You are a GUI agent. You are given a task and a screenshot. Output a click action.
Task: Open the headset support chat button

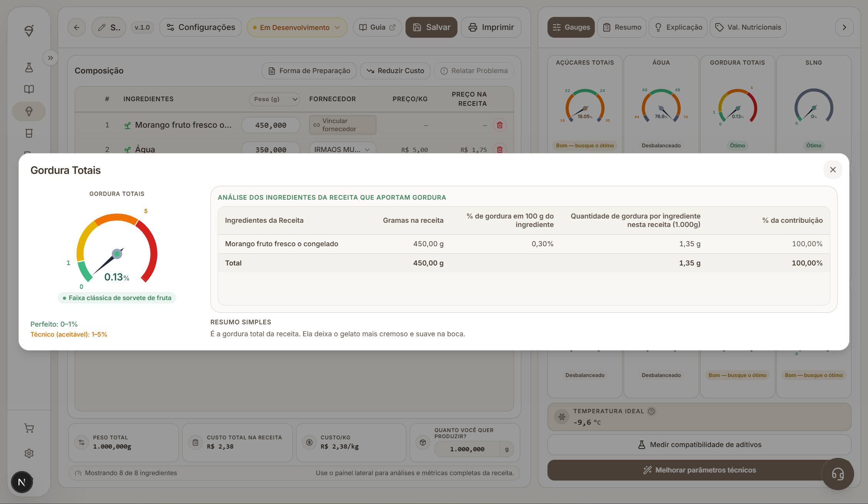pos(838,474)
